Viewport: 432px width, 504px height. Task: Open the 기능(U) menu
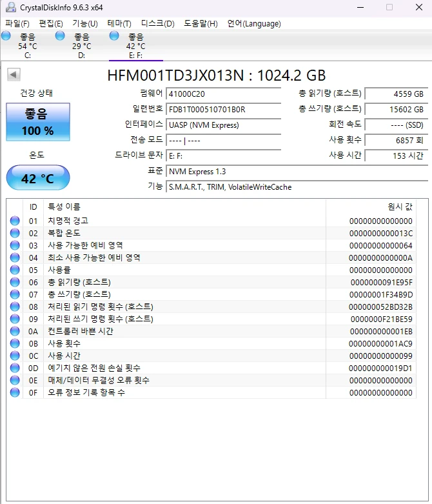[85, 24]
